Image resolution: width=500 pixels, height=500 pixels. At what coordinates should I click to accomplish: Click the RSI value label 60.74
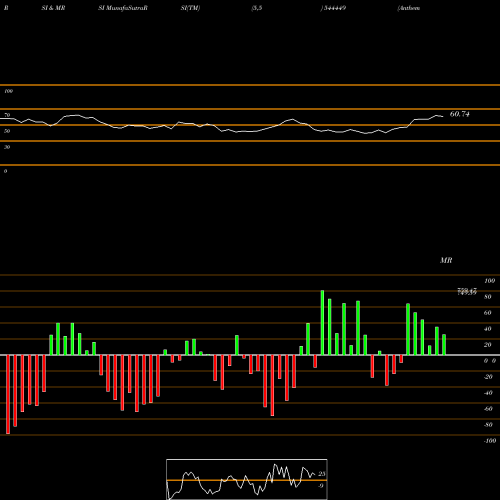click(460, 114)
